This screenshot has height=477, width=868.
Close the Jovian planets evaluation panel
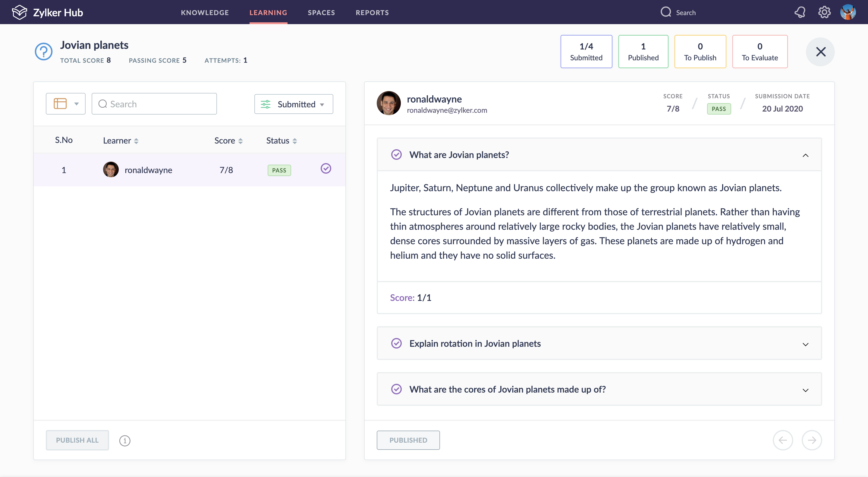pyautogui.click(x=820, y=52)
